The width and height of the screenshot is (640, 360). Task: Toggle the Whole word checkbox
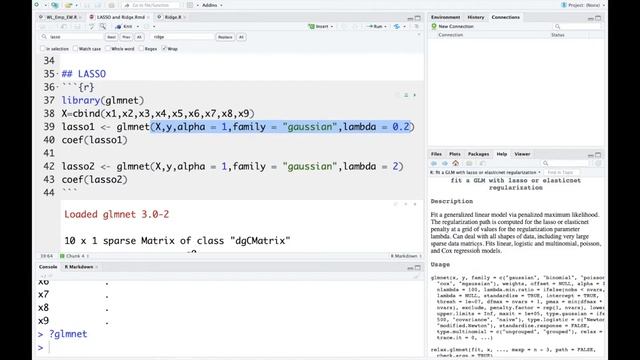point(108,49)
